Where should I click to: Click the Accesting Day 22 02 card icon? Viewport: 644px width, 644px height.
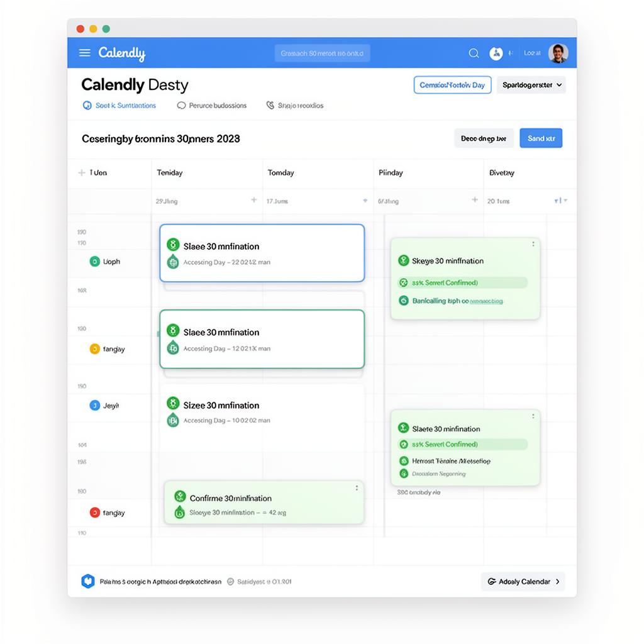pos(173,262)
